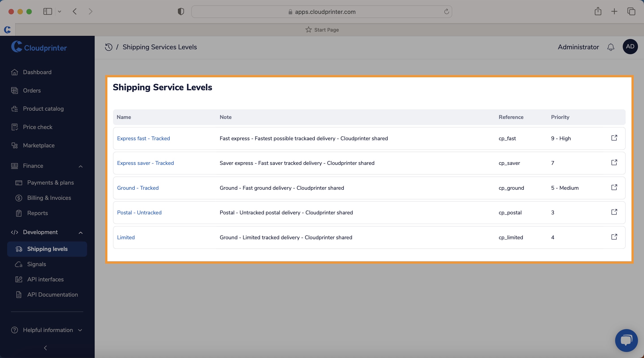The image size is (644, 358).
Task: Open Product catalog via its sidebar icon
Action: pyautogui.click(x=15, y=109)
